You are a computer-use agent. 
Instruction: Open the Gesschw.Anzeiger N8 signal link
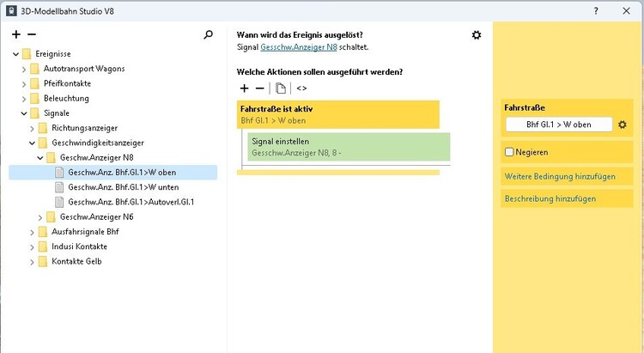coord(293,47)
